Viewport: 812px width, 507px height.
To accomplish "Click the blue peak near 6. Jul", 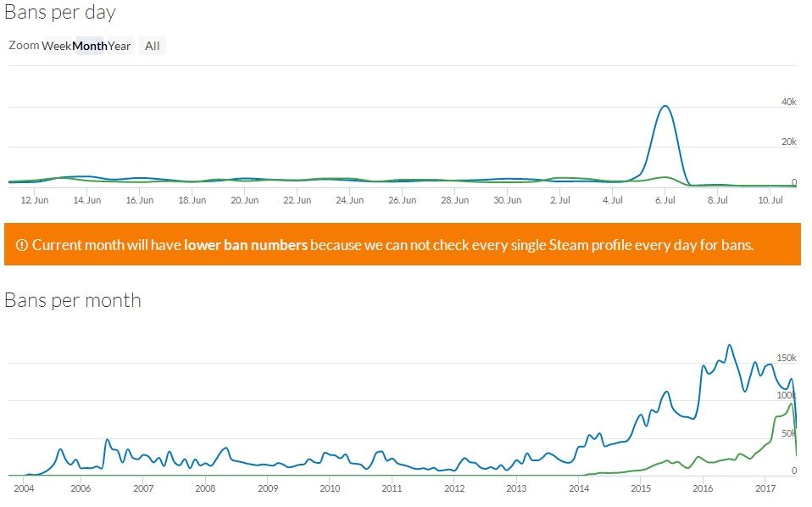I will tap(666, 106).
